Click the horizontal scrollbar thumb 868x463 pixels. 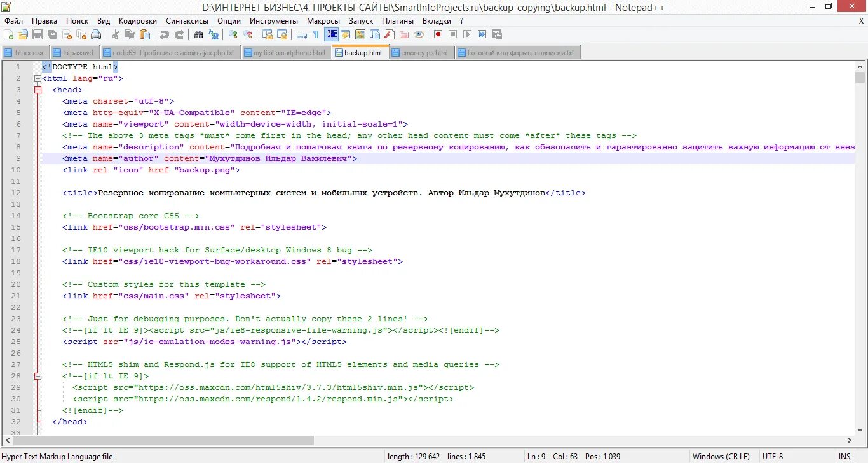[163, 440]
